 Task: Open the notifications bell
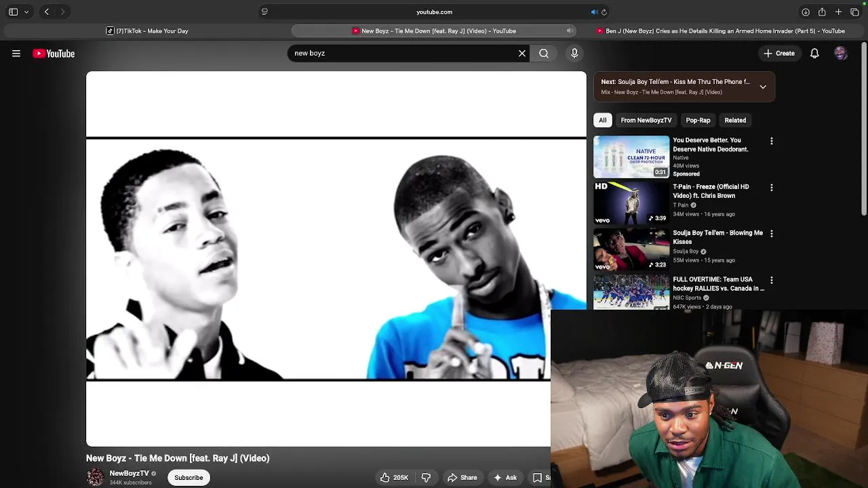click(x=814, y=53)
